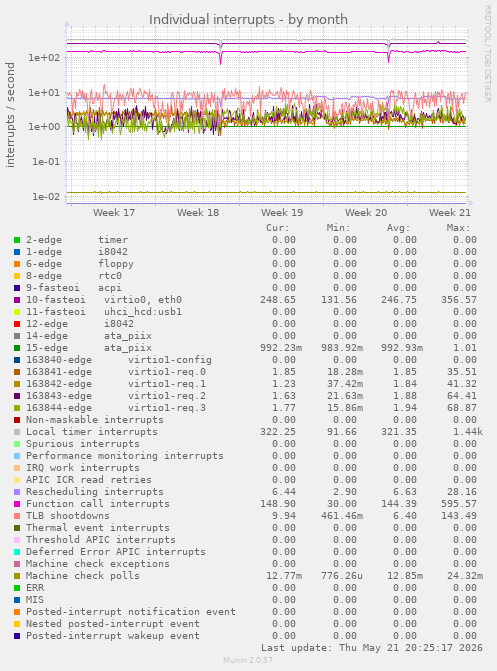The width and height of the screenshot is (497, 671).
Task: Click the RRDTOOL / TOBI OETIKER watermark
Action: tap(488, 53)
